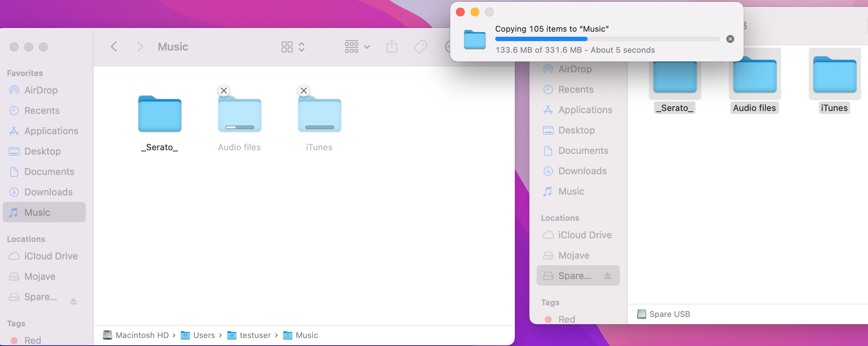Go back using the left chevron

click(x=114, y=47)
